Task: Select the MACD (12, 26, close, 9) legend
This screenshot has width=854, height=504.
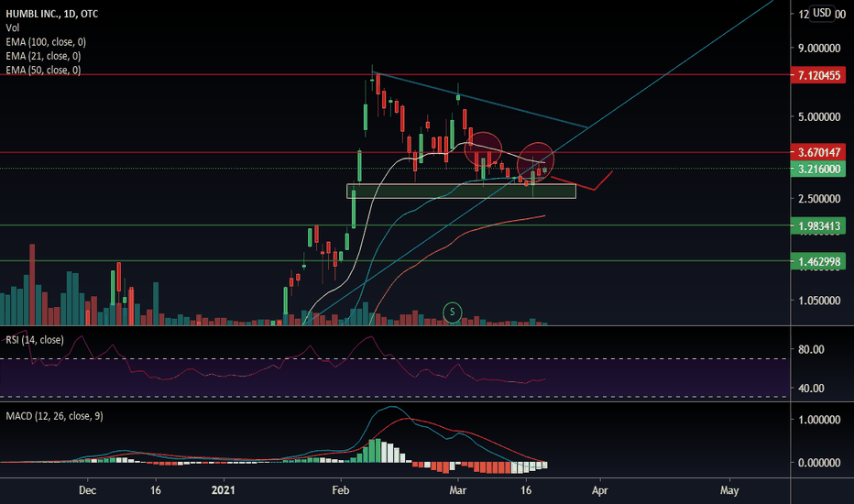Action: (x=54, y=416)
